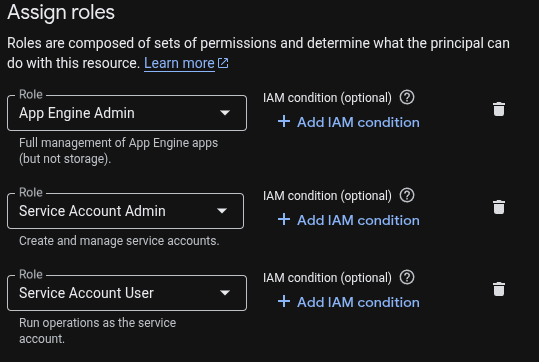Image resolution: width=539 pixels, height=362 pixels.
Task: Open the Service Account User role dropdown
Action: pyautogui.click(x=127, y=293)
